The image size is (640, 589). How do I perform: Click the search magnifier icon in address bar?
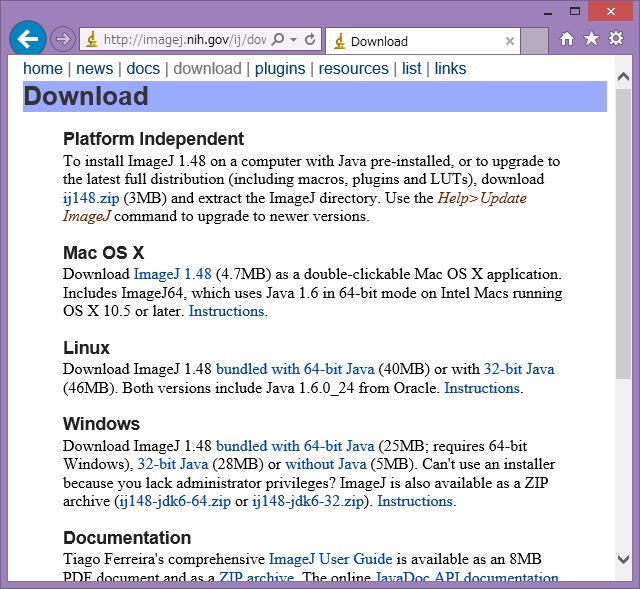tap(278, 39)
